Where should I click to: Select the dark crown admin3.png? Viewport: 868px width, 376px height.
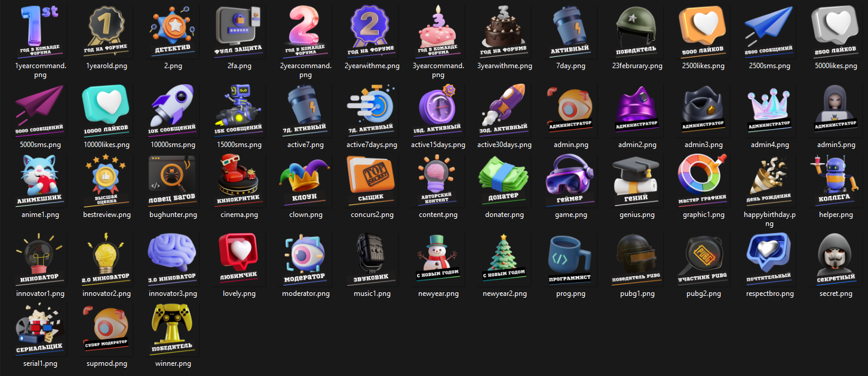point(703,111)
